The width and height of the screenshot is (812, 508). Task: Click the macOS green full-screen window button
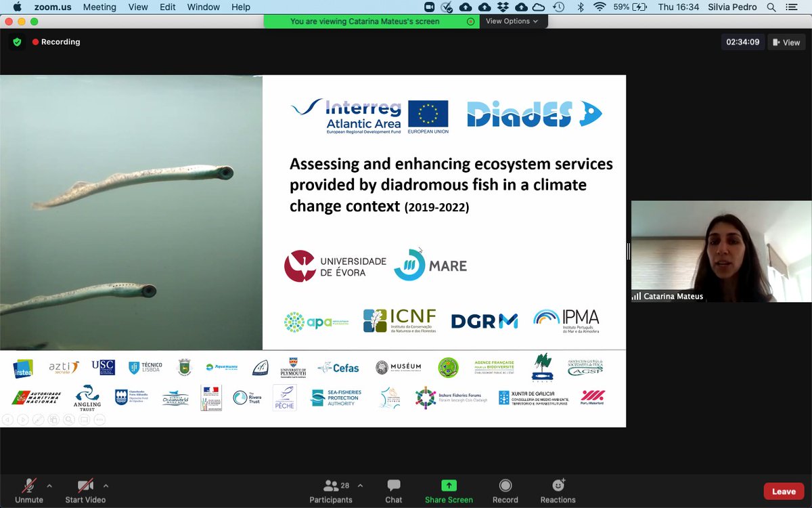tap(35, 22)
